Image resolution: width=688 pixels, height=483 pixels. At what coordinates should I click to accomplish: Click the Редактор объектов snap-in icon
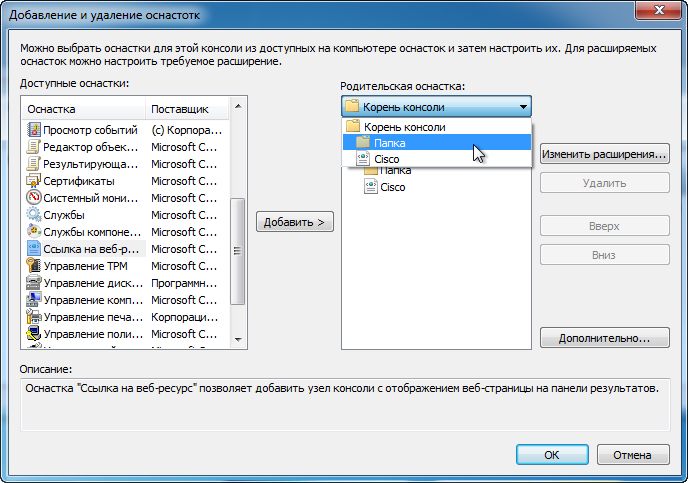[34, 147]
